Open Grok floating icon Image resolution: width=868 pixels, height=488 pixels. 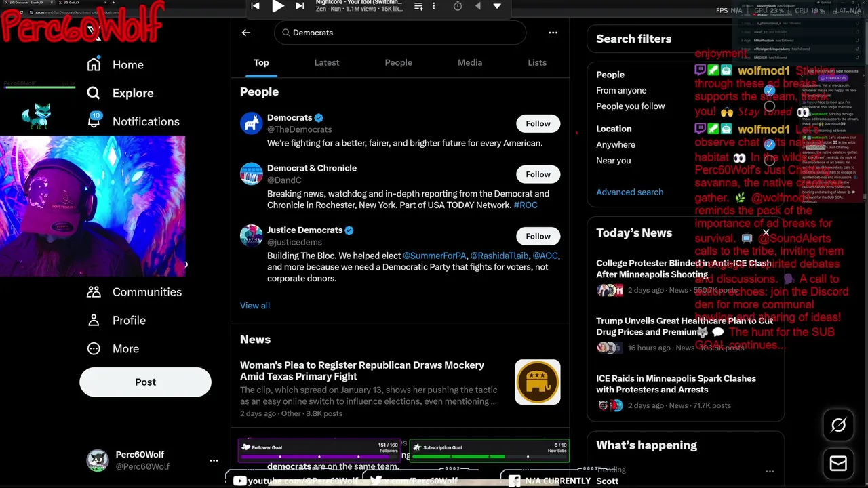coord(838,425)
